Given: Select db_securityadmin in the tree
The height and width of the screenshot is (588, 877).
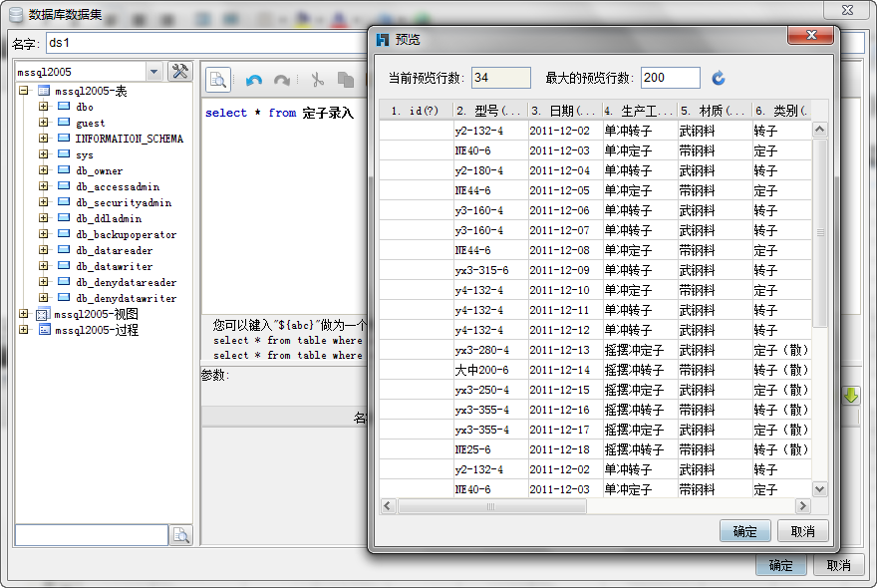Looking at the screenshot, I should point(124,202).
